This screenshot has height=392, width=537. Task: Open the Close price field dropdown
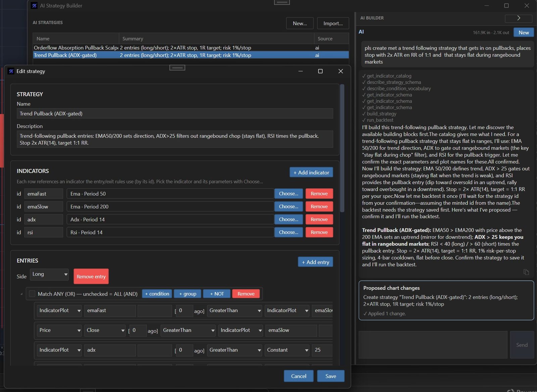[105, 330]
